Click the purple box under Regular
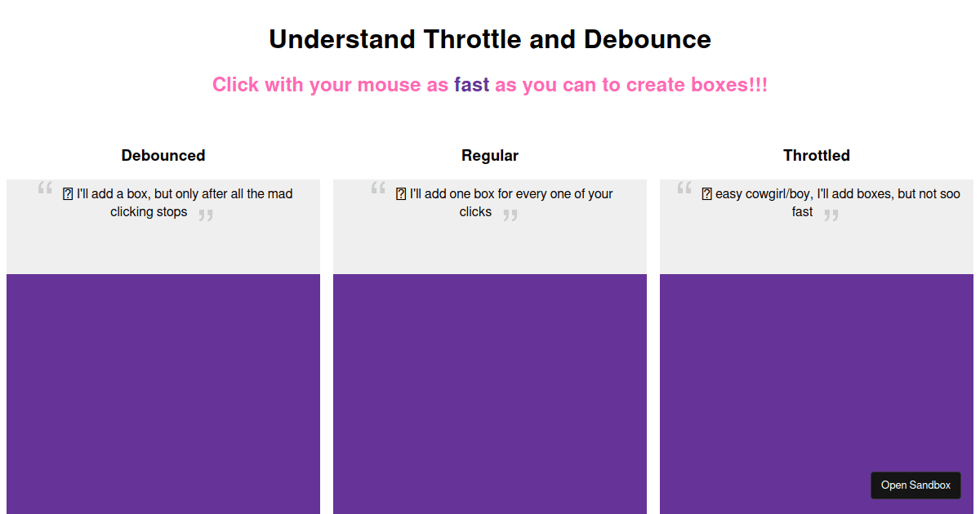Viewport: 980px width, 514px height. click(490, 392)
